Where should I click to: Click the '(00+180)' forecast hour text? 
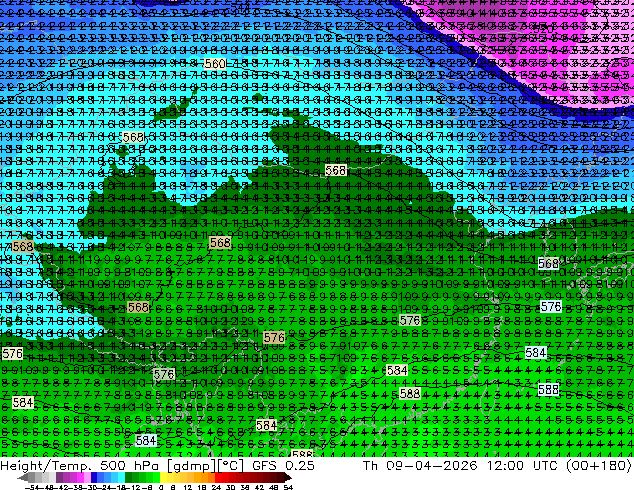coord(598,465)
